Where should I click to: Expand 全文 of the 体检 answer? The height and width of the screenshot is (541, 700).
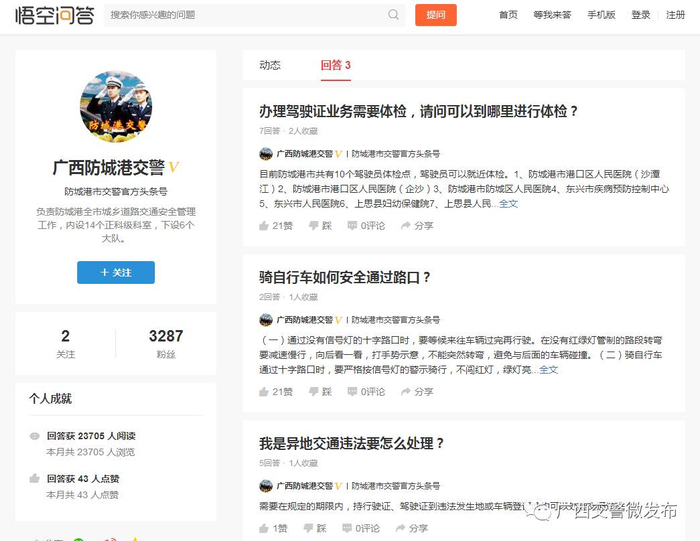508,204
